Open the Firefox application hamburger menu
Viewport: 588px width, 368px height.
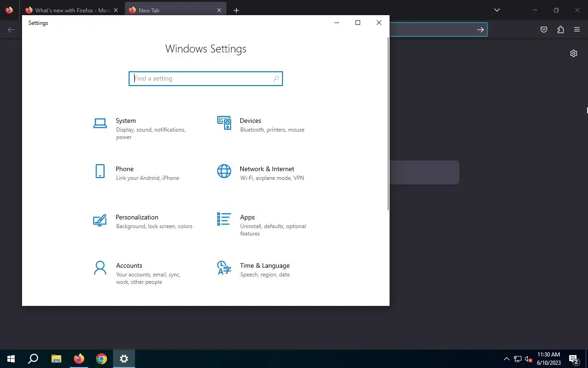pyautogui.click(x=577, y=29)
